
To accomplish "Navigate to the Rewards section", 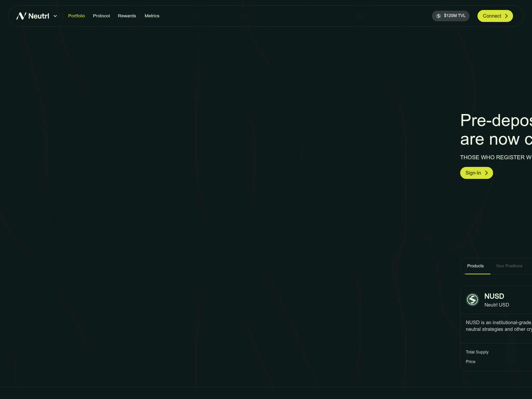I will click(127, 16).
